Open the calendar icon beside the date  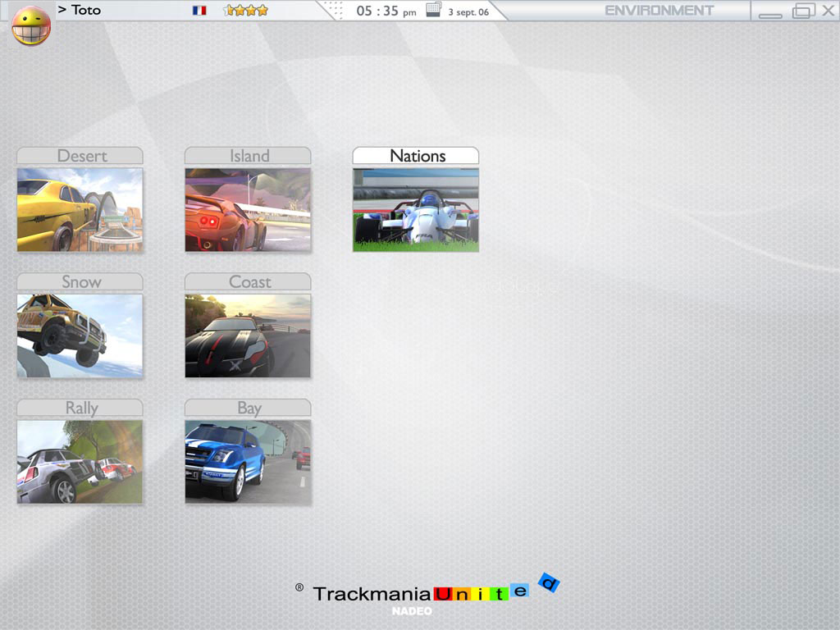(x=433, y=11)
